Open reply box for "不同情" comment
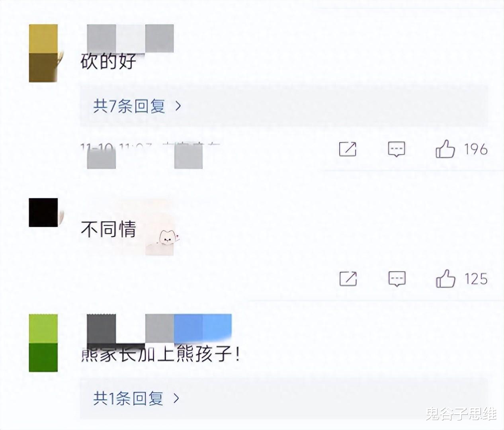The height and width of the screenshot is (430, 504). coord(397,278)
